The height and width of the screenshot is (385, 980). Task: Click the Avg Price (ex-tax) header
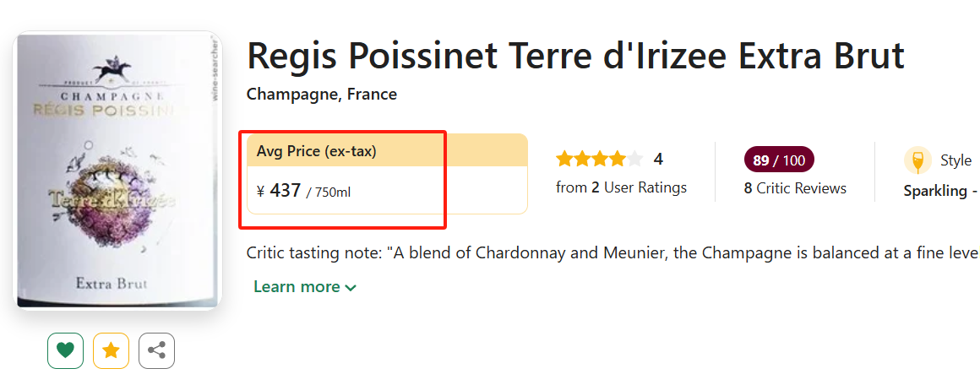[x=317, y=151]
